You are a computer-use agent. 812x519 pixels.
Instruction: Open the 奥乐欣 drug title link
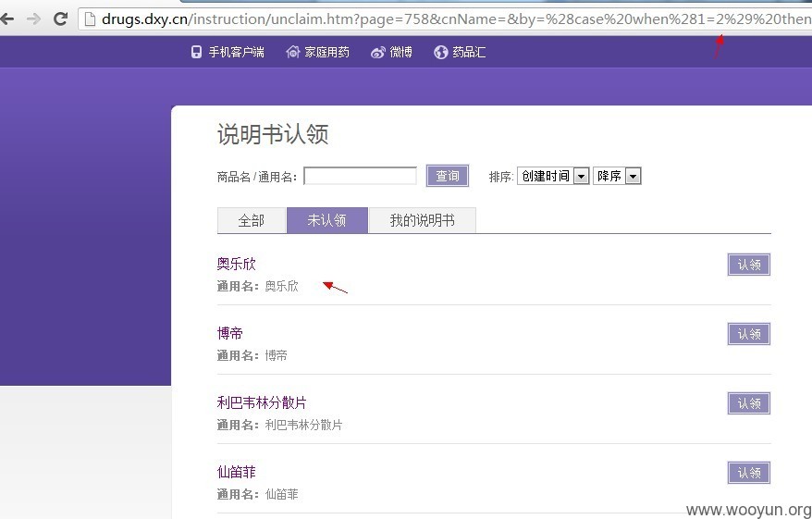click(x=237, y=264)
